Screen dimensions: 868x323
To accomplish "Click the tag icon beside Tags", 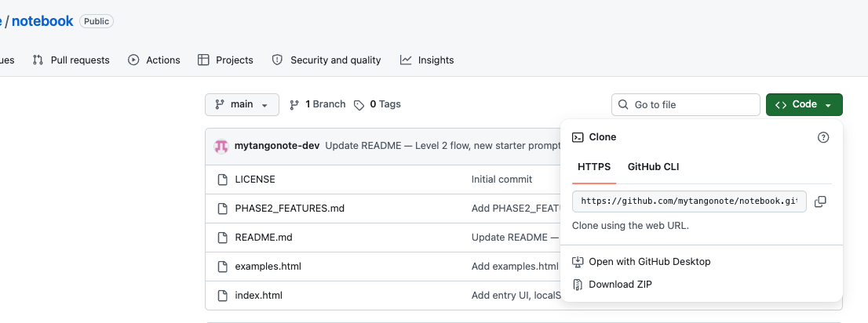I will (x=359, y=105).
